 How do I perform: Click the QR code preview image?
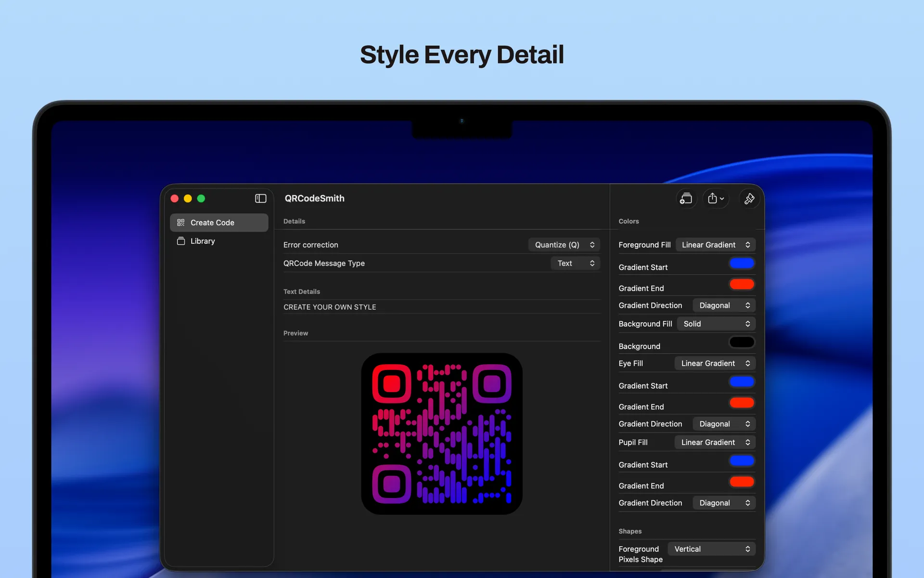click(x=441, y=433)
